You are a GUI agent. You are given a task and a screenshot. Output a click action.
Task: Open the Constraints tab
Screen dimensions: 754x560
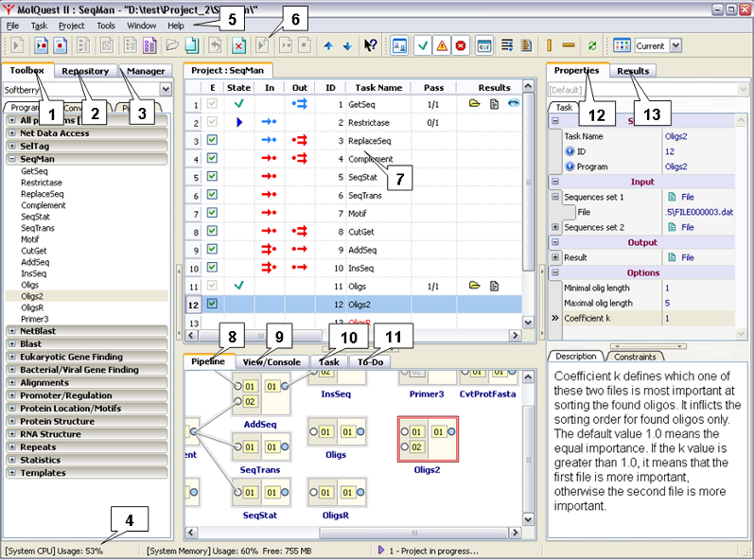635,357
